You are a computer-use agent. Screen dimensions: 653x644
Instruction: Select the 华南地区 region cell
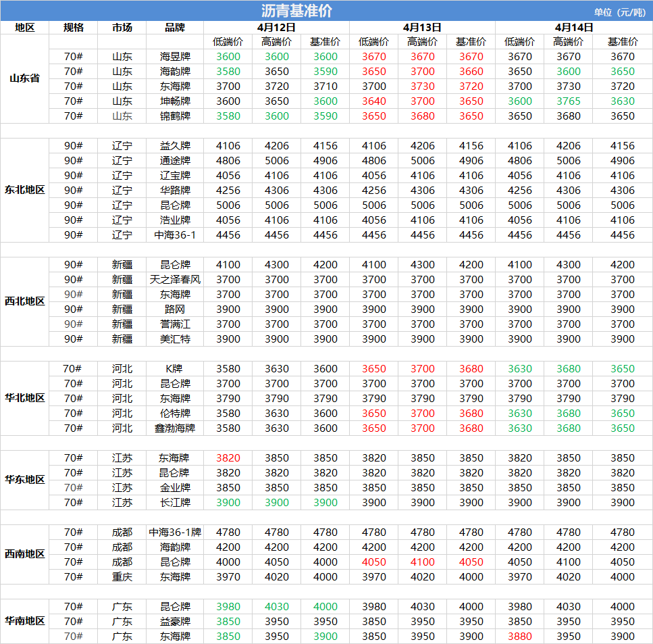pyautogui.click(x=25, y=621)
